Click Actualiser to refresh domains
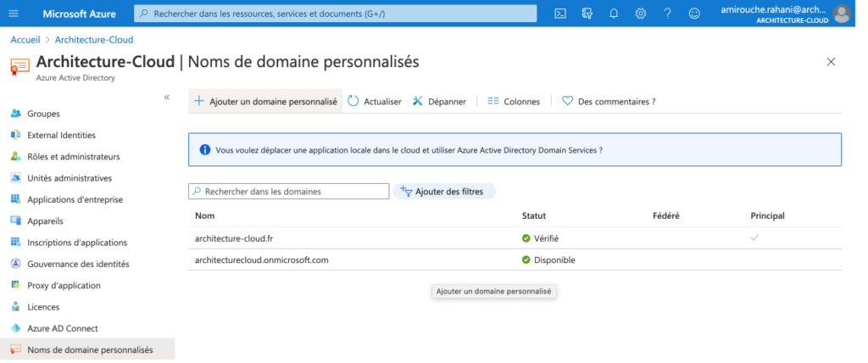 click(374, 102)
